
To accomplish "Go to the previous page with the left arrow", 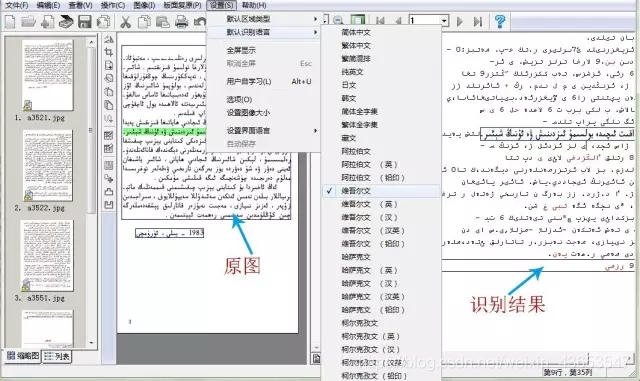I will click(x=398, y=21).
